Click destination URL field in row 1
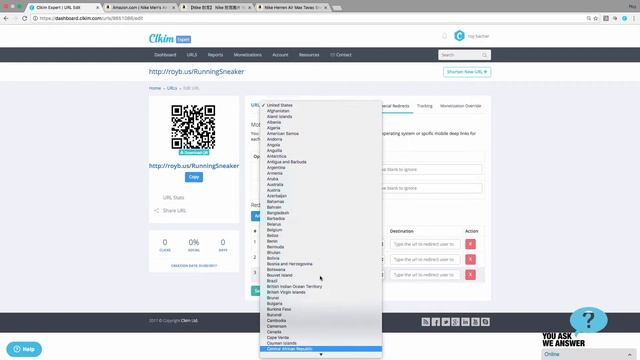Screen dimensions: 640x360 coord(425,244)
